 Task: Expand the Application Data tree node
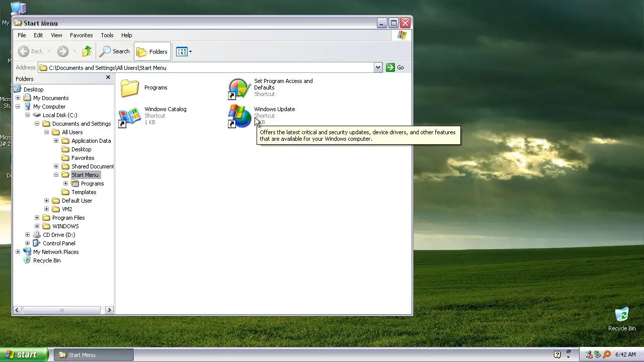click(56, 141)
